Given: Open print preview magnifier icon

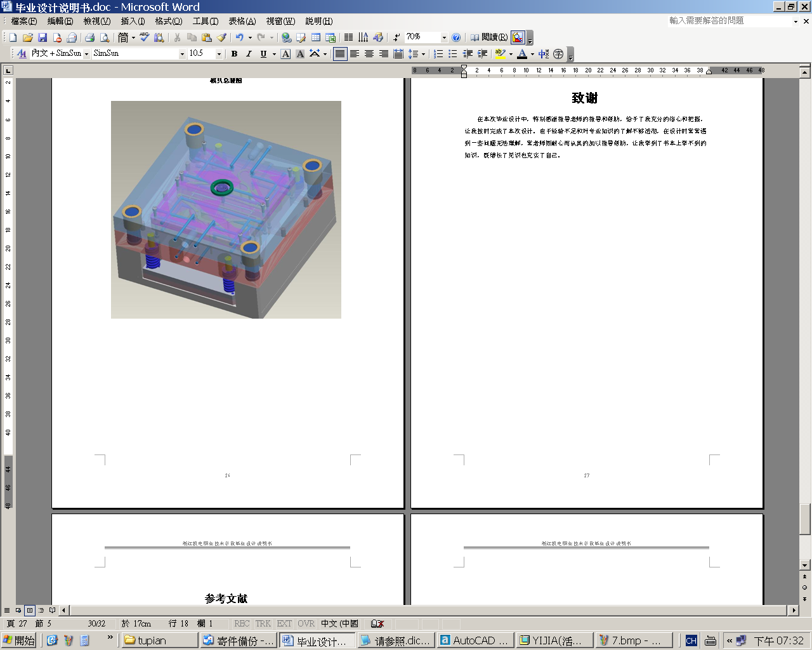Looking at the screenshot, I should point(104,37).
